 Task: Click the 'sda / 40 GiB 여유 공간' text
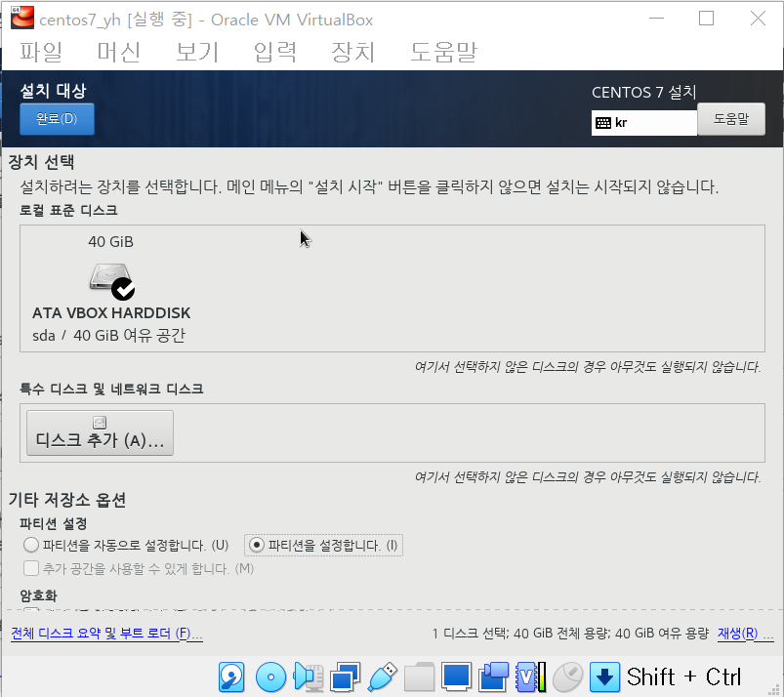tap(108, 335)
